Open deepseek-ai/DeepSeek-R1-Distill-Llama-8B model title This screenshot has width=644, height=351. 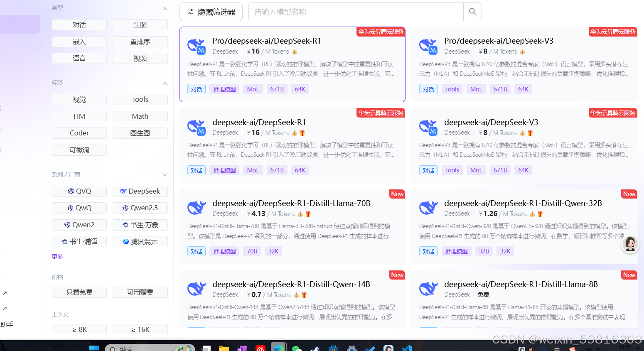pos(521,284)
